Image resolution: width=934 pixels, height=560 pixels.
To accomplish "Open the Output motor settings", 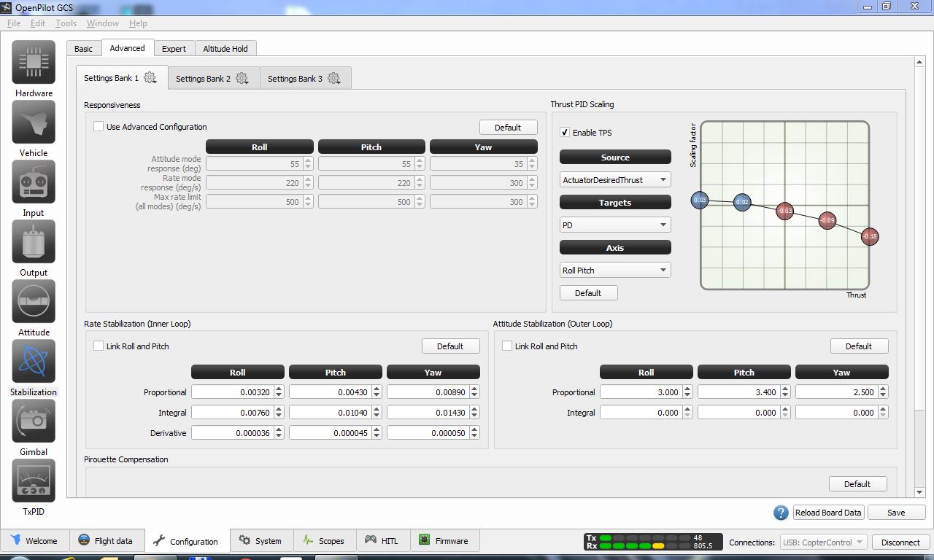I will [x=34, y=242].
